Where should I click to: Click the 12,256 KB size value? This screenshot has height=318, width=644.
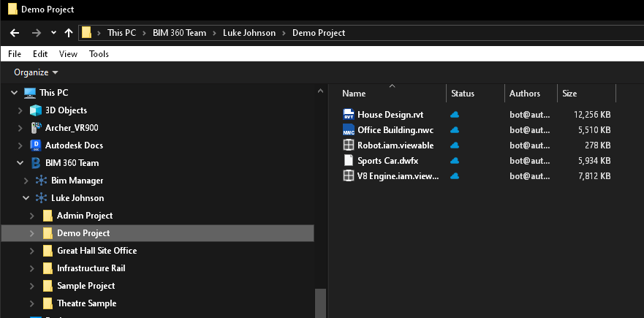click(x=592, y=115)
